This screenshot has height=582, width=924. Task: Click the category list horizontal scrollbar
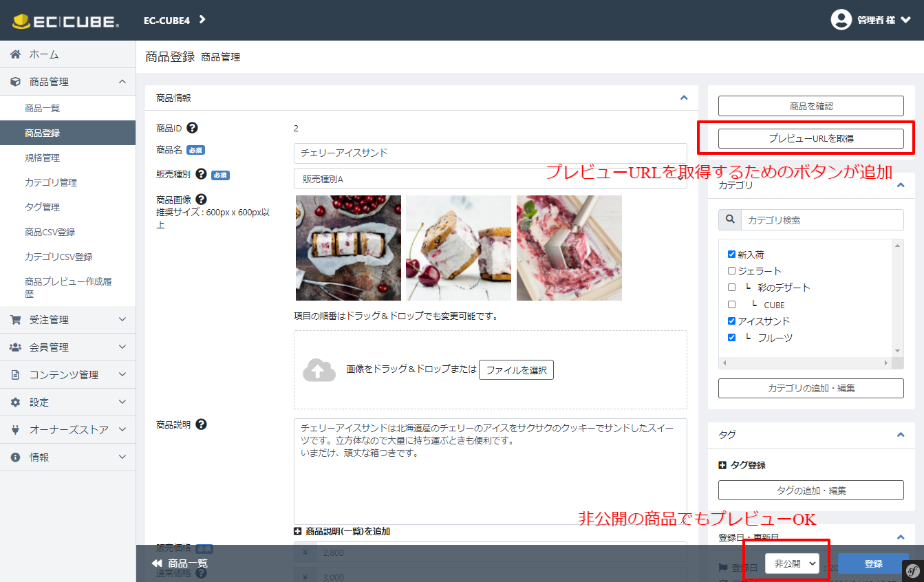(x=805, y=362)
